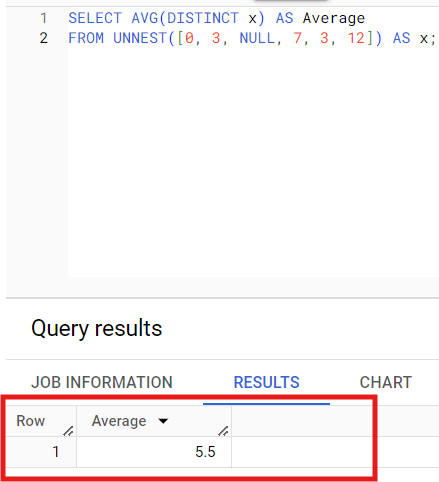Click the Query results heading

pyautogui.click(x=97, y=329)
